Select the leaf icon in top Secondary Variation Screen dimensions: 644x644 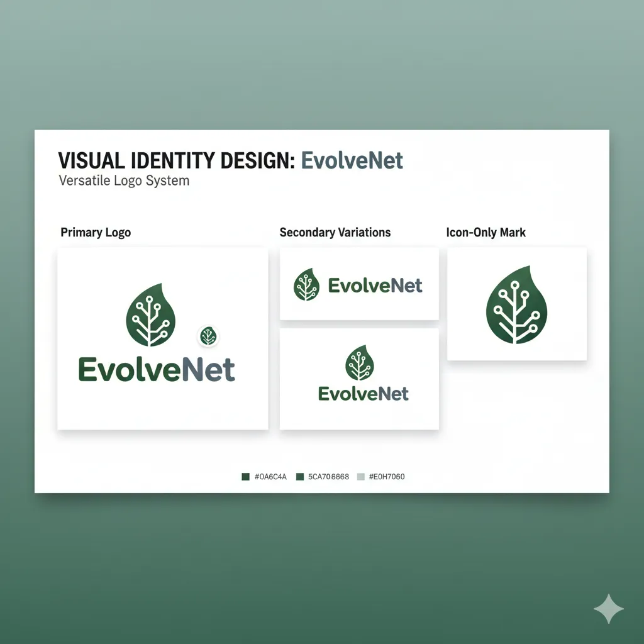(306, 286)
